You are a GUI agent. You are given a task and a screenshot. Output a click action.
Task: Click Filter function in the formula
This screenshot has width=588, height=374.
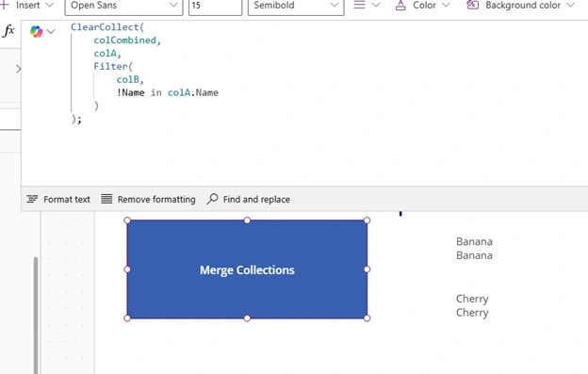110,66
